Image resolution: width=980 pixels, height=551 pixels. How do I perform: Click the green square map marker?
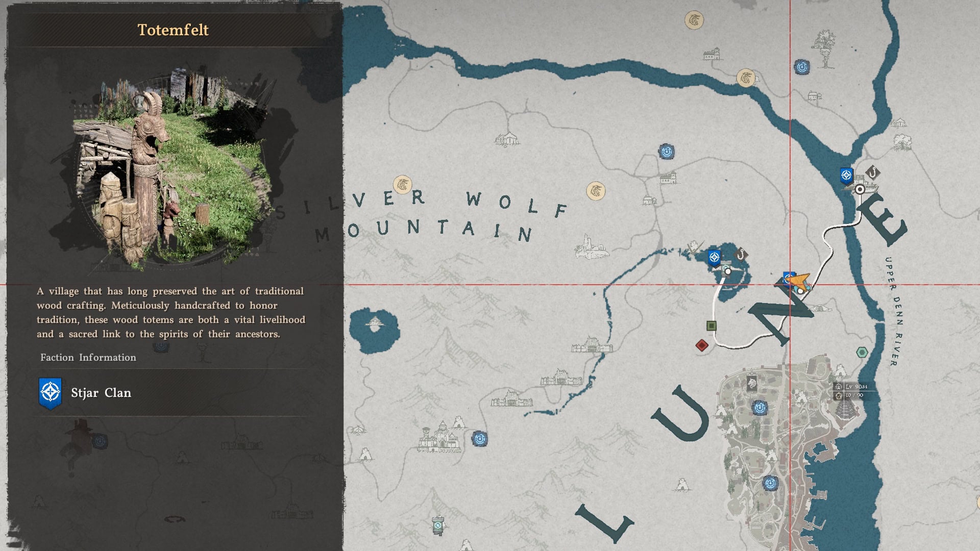[x=711, y=325]
